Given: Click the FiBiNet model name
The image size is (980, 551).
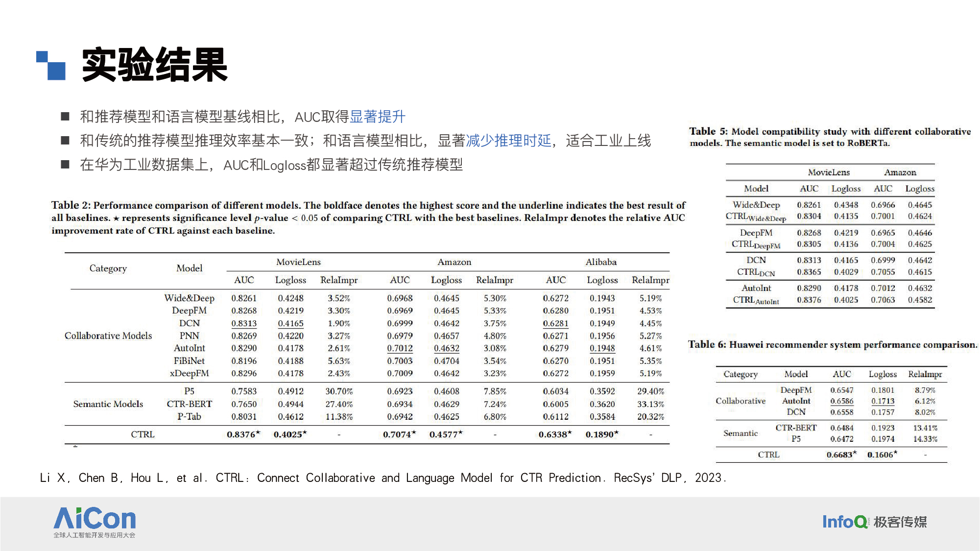Looking at the screenshot, I should click(x=189, y=360).
